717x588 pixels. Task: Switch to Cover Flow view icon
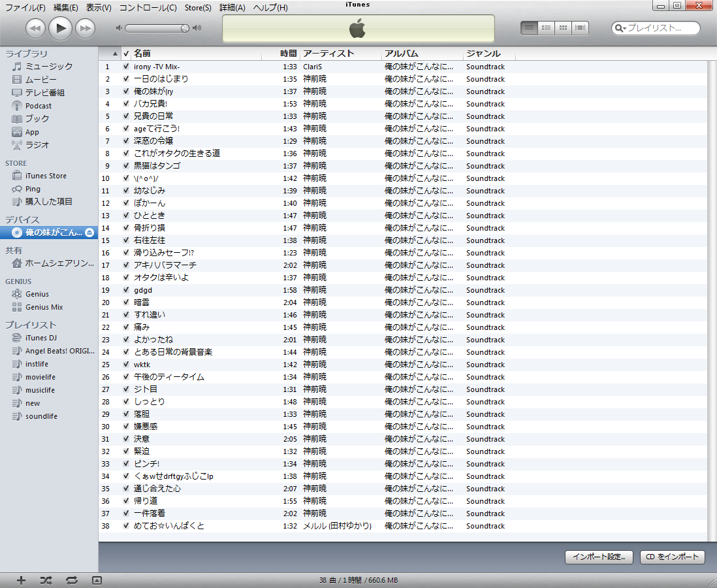click(580, 28)
